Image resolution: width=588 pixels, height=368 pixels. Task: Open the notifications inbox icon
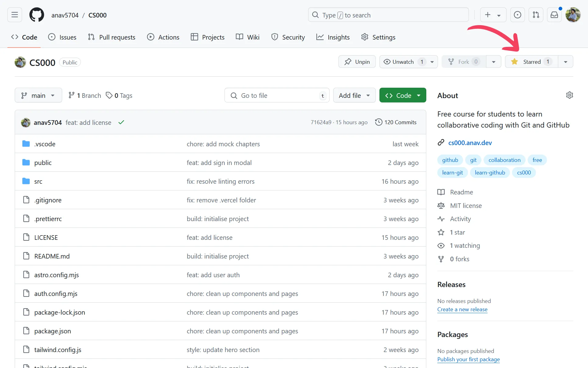point(554,15)
